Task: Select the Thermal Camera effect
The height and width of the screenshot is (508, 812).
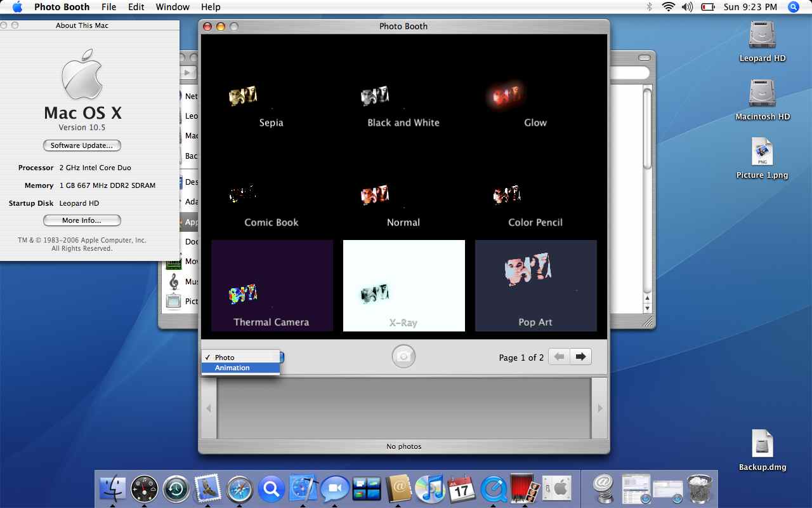Action: [272, 286]
